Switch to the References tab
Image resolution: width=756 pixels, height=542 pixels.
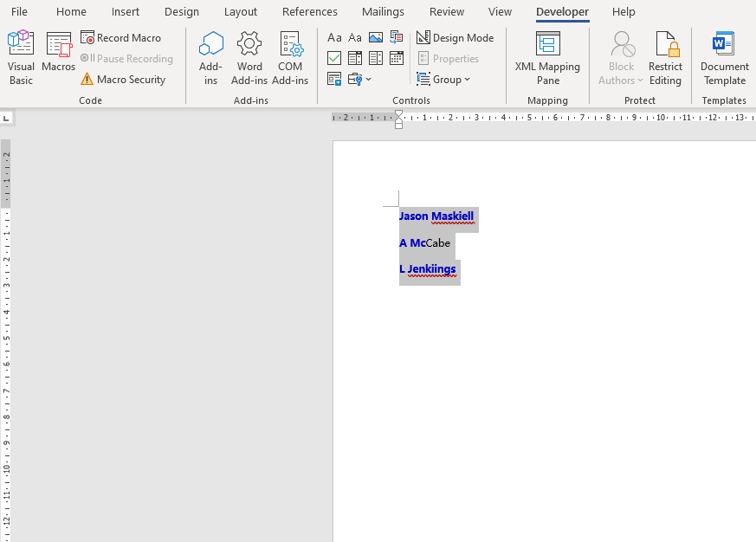[310, 11]
